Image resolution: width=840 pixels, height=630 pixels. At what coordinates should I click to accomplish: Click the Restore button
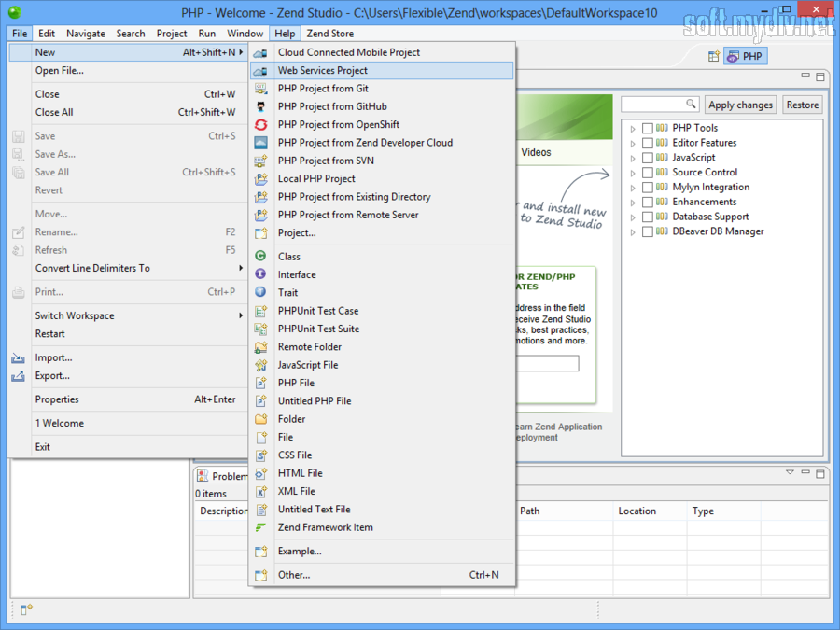click(802, 105)
